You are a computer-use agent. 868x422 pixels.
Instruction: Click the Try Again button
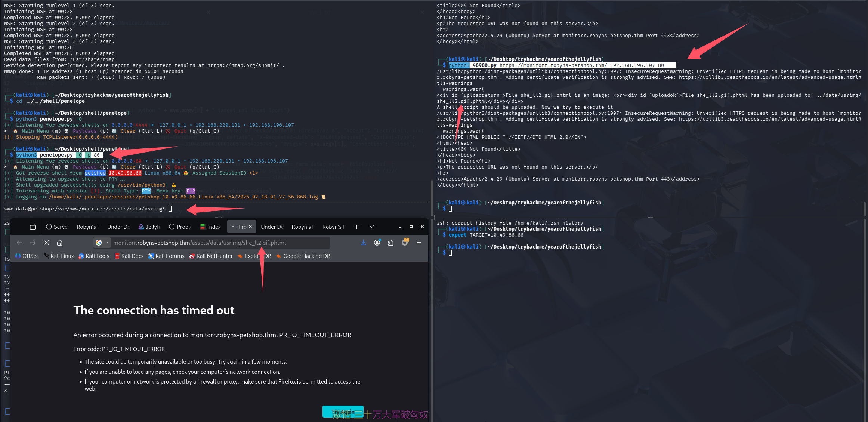pyautogui.click(x=343, y=411)
